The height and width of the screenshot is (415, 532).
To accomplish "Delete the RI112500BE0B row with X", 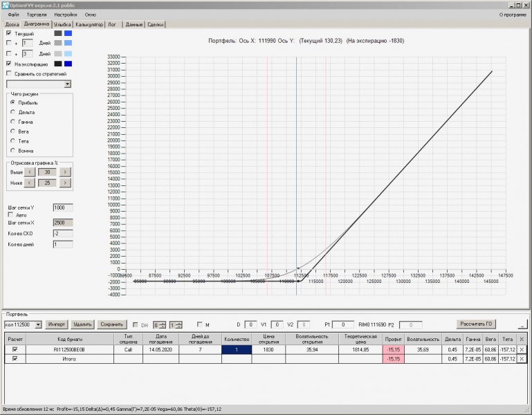I will 522,350.
